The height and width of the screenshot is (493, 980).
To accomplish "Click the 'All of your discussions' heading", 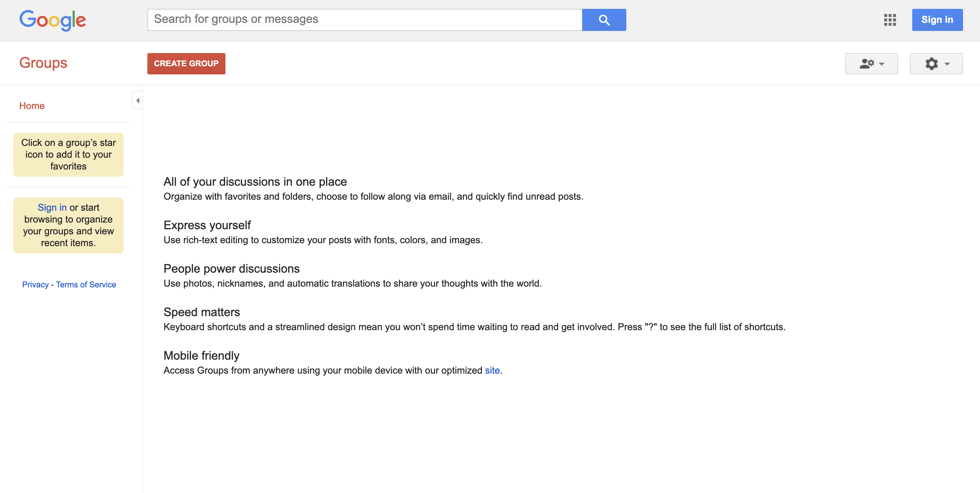I will [255, 182].
